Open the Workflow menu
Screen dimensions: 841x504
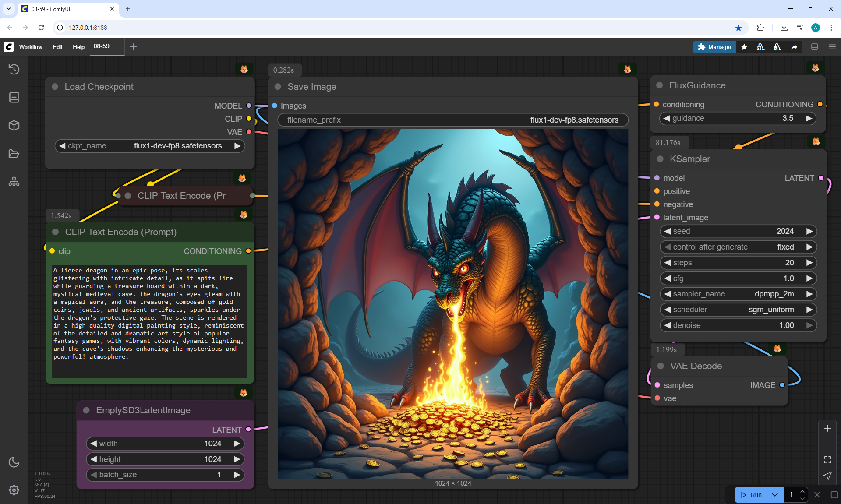pyautogui.click(x=31, y=47)
